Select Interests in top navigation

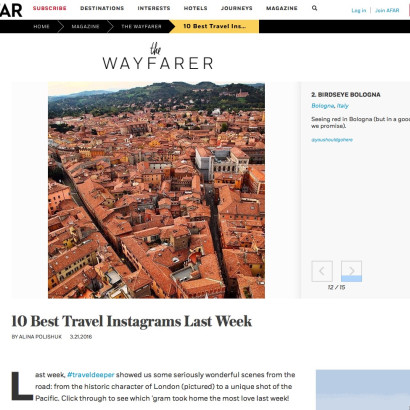[x=154, y=8]
